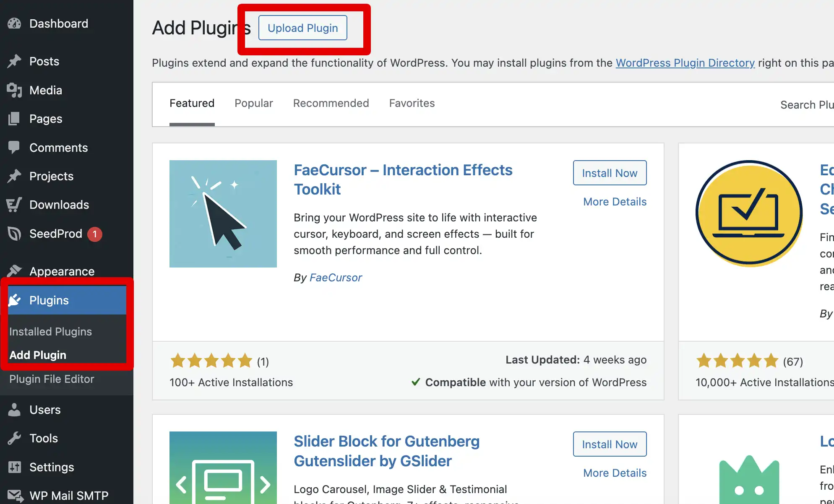The width and height of the screenshot is (834, 504).
Task: Click the Settings sliders icon
Action: pyautogui.click(x=14, y=467)
